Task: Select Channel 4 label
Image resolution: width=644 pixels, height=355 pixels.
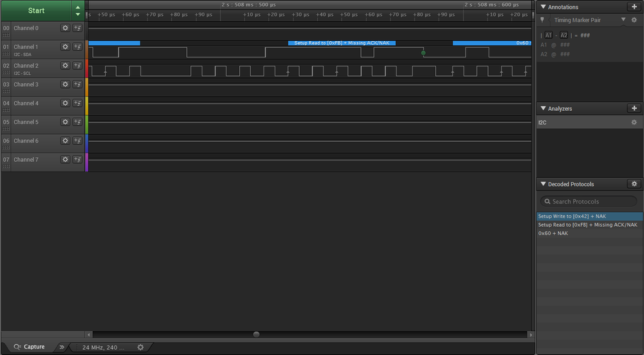Action: (26, 103)
